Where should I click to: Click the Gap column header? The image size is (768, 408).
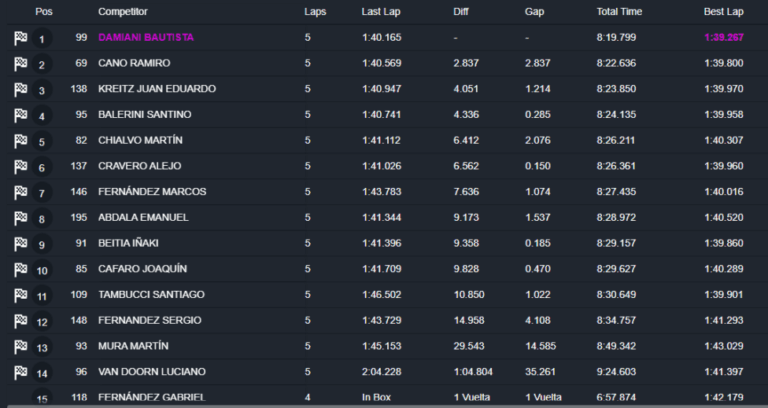pyautogui.click(x=534, y=12)
